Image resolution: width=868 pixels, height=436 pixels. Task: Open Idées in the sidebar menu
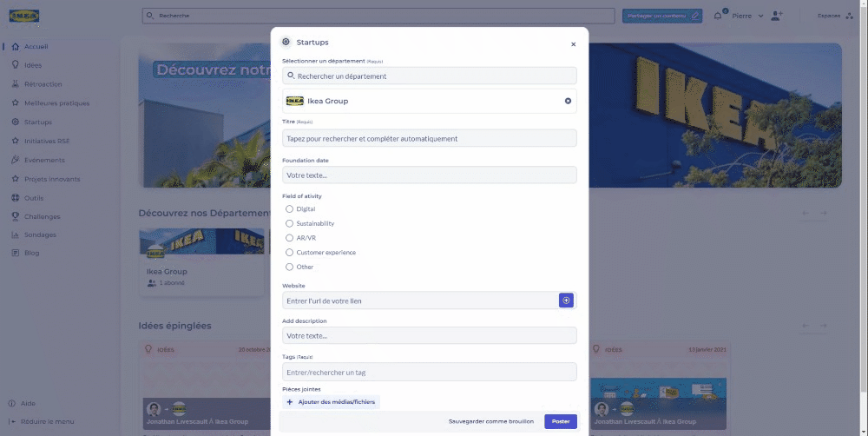coord(33,65)
